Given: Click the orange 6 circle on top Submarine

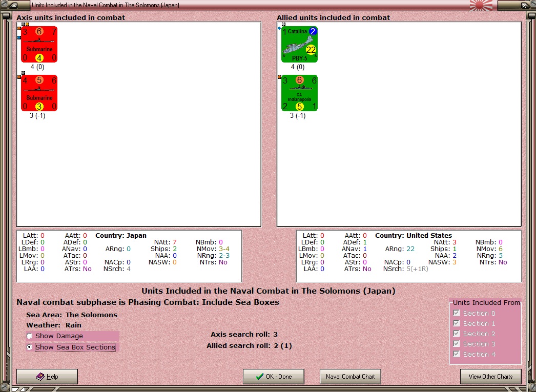Looking at the screenshot, I should click(39, 31).
